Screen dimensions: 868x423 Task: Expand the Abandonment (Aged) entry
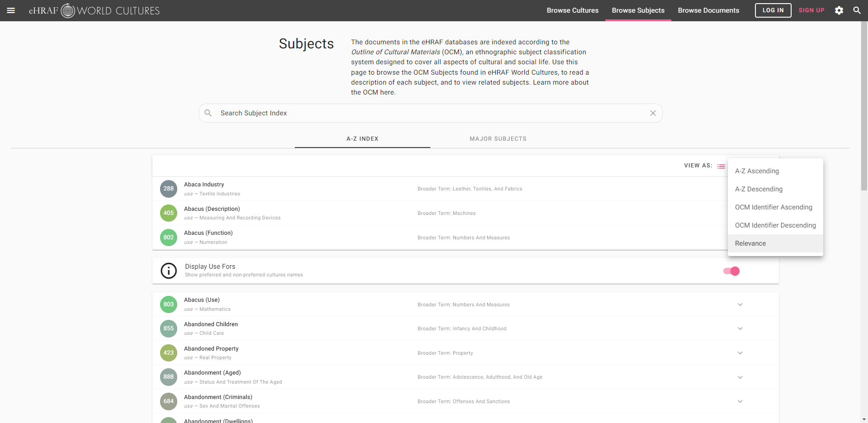(740, 377)
